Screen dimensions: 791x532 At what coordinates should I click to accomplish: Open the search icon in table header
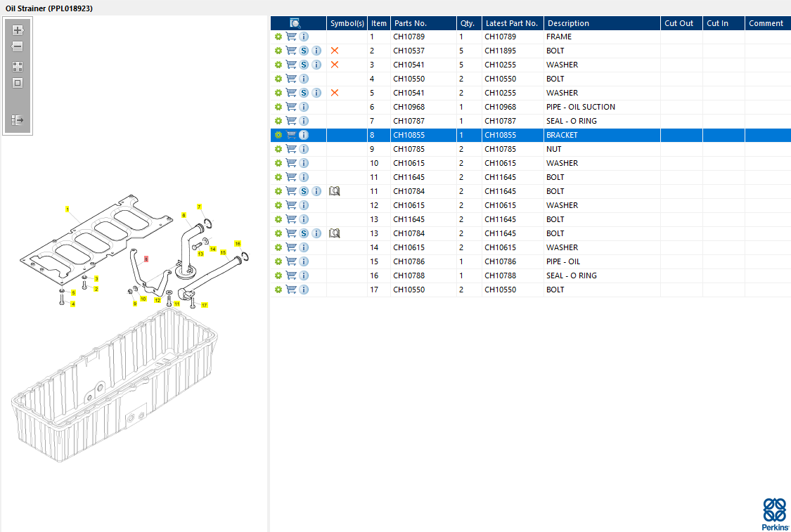295,23
